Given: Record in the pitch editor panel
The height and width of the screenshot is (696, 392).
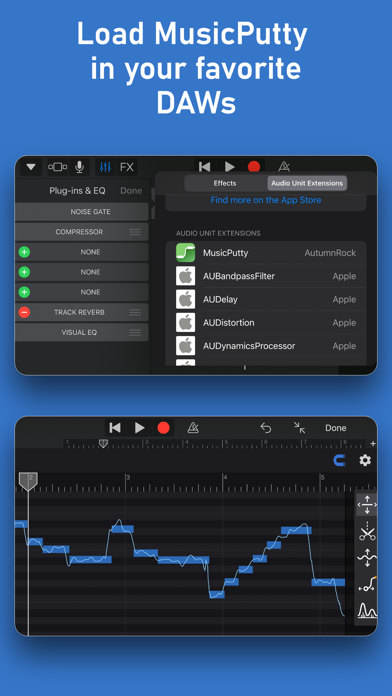Looking at the screenshot, I should (164, 428).
